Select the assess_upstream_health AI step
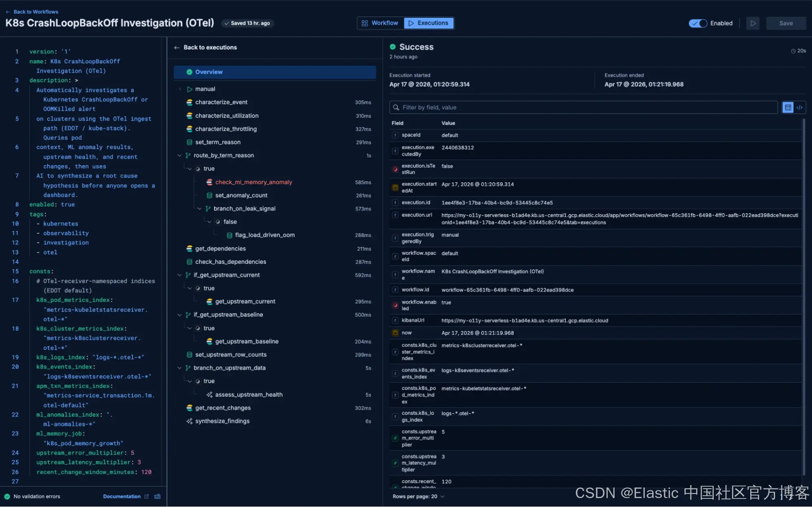 click(249, 394)
